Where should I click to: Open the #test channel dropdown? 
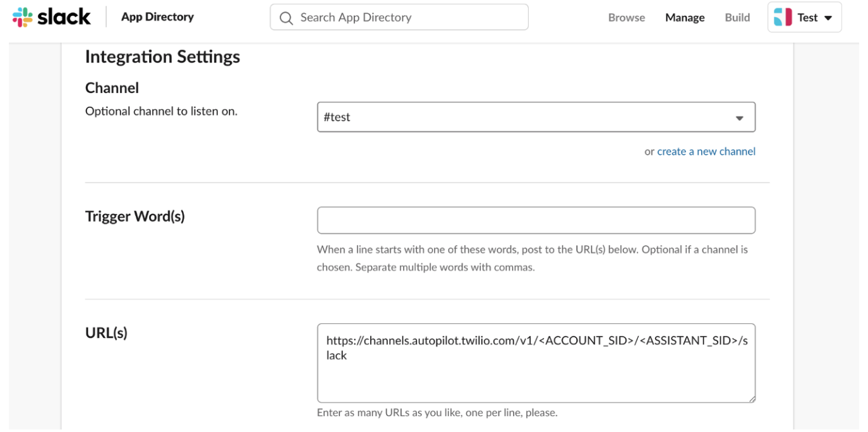(x=536, y=117)
